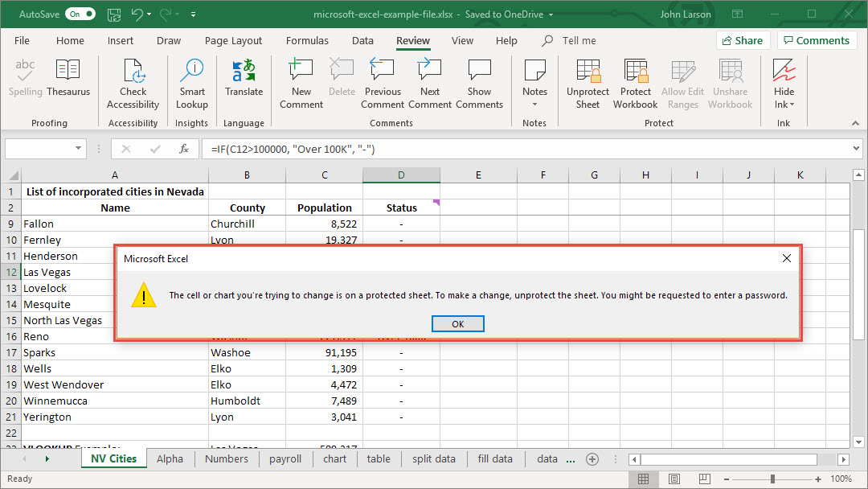Image resolution: width=868 pixels, height=489 pixels.
Task: Expand the formula bar
Action: pos(854,149)
